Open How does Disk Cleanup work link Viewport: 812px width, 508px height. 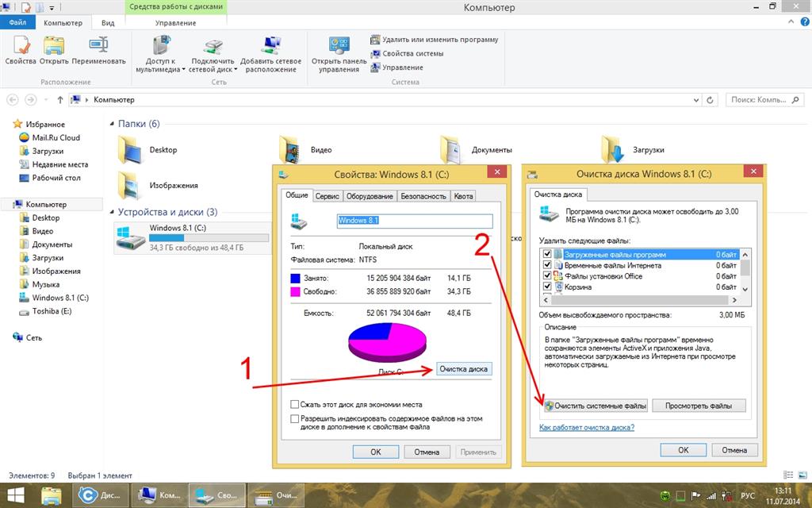tap(586, 428)
